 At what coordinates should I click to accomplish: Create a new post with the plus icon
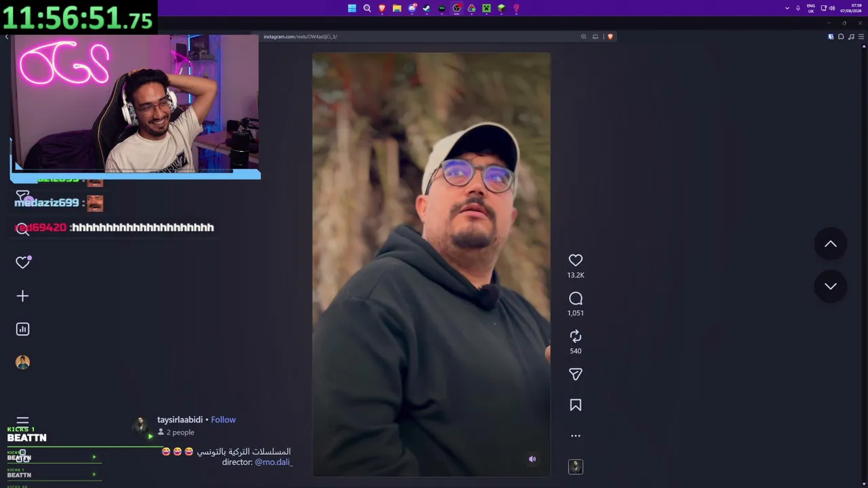point(22,296)
